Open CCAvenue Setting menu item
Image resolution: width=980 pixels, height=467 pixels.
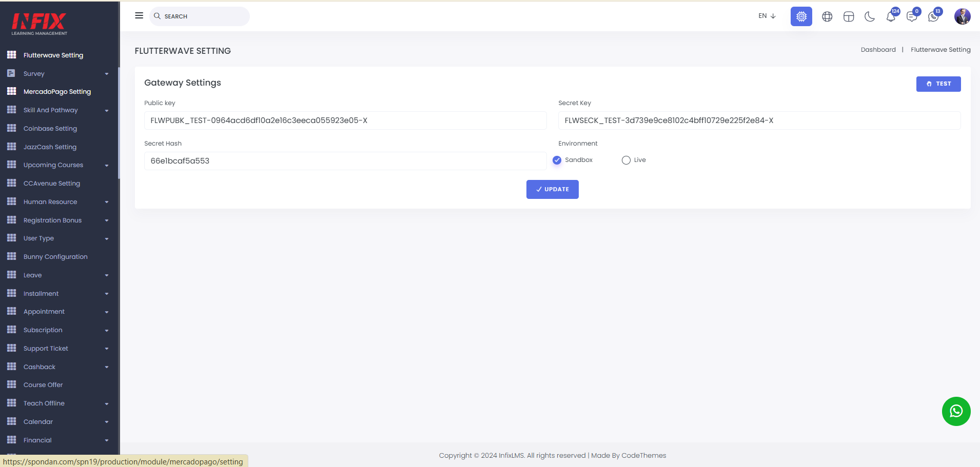click(52, 183)
